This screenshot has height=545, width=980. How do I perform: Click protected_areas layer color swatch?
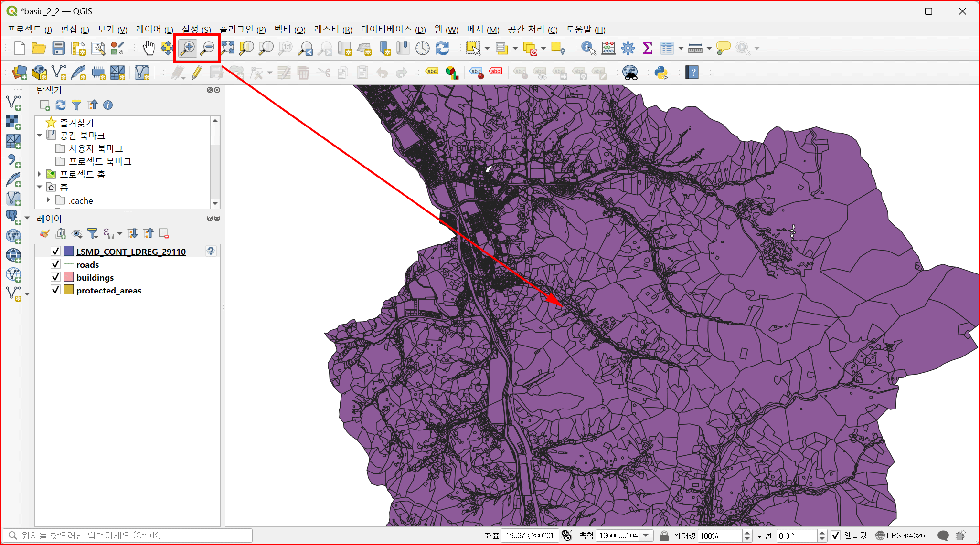68,290
